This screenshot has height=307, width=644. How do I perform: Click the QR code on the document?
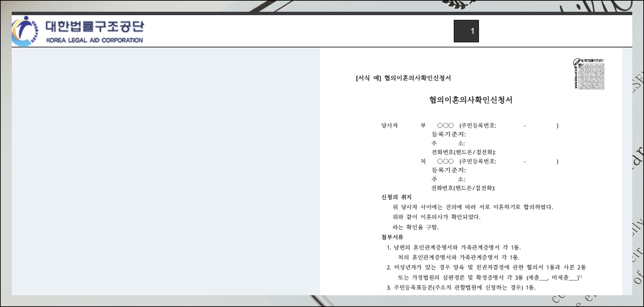point(591,76)
